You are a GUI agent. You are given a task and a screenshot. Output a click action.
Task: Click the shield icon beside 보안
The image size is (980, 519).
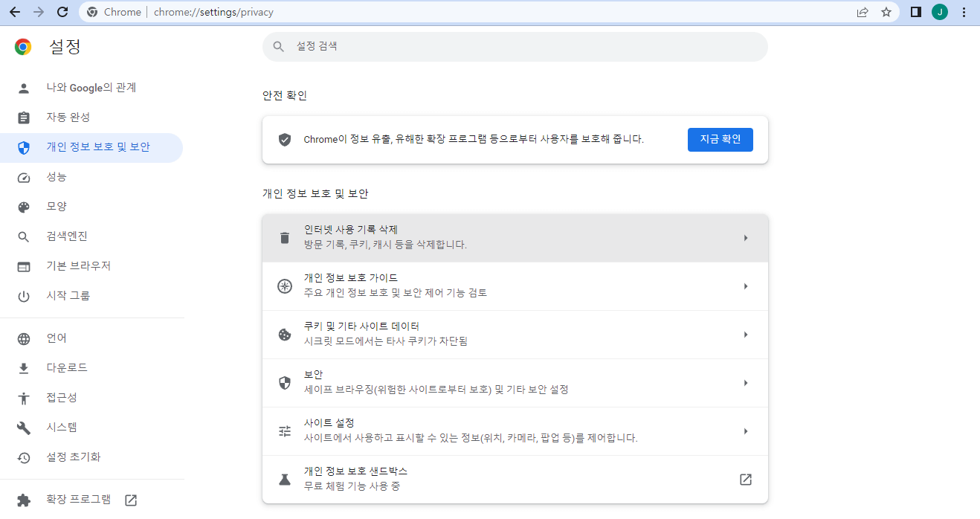(284, 382)
